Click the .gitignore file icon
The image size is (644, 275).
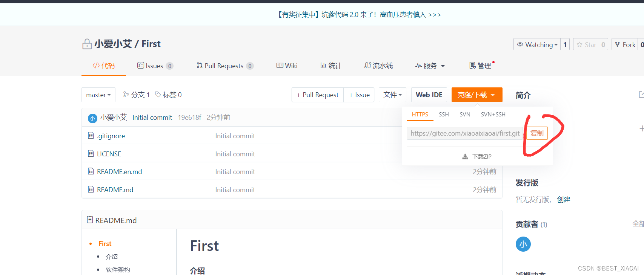(91, 135)
